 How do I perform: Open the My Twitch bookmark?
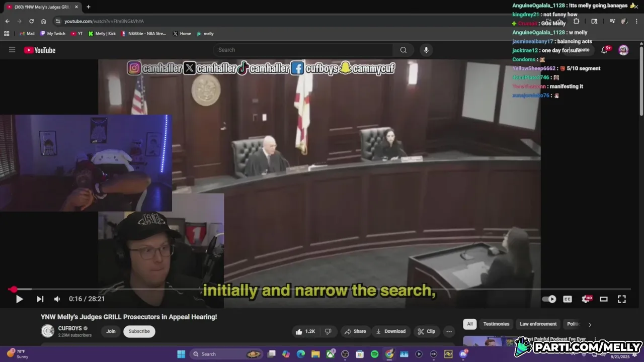[x=53, y=34]
